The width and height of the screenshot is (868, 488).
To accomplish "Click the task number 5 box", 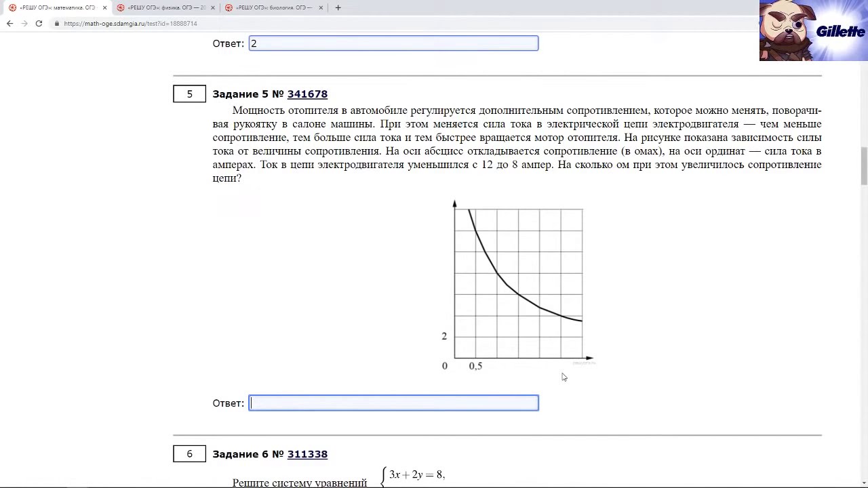I will coord(189,94).
